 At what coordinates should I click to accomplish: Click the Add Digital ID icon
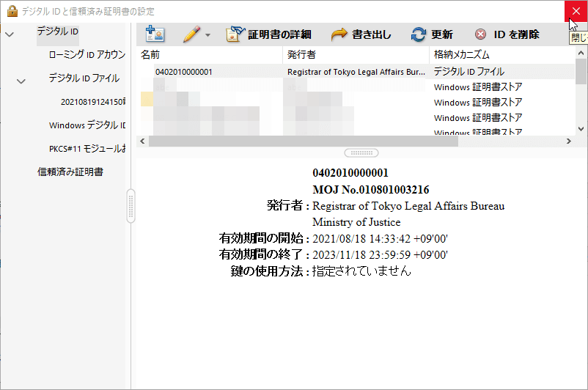(155, 34)
